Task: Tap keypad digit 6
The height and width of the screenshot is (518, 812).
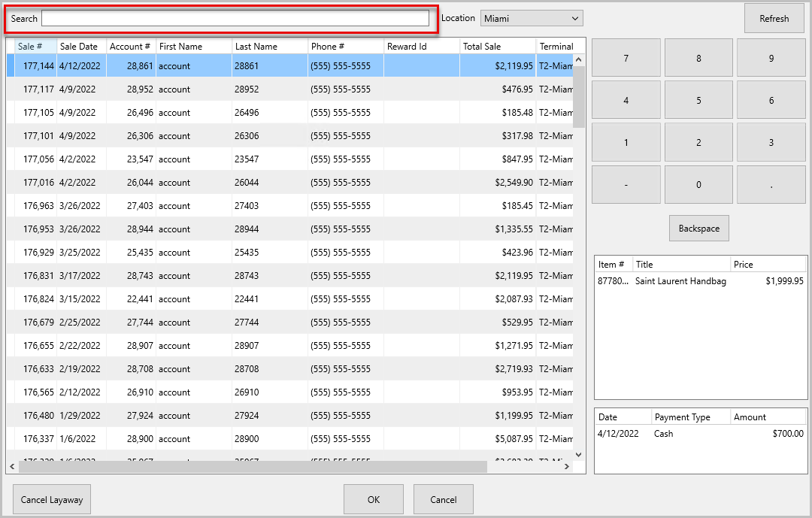Action: [x=771, y=100]
